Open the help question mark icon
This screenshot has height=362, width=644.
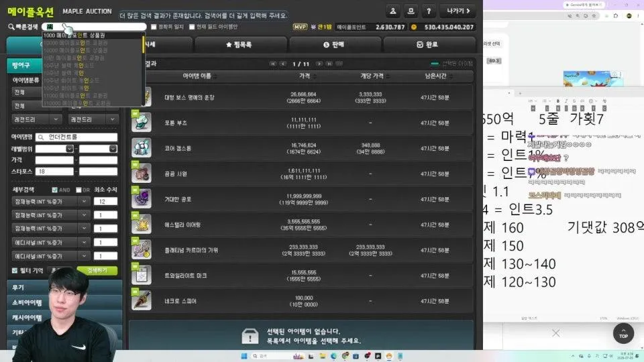429,11
